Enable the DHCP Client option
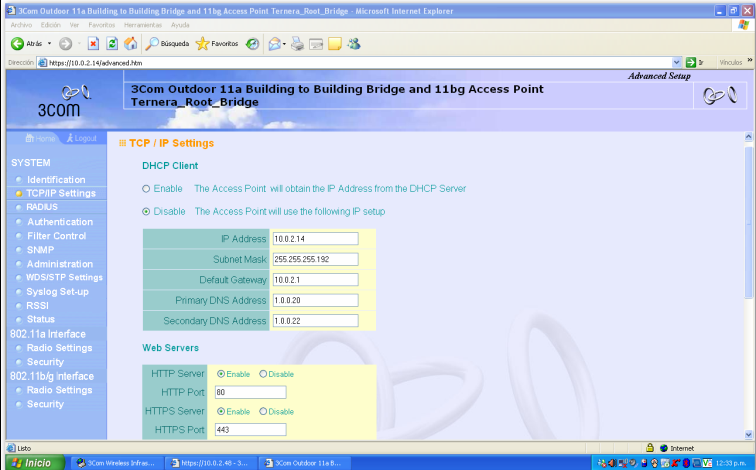This screenshot has width=756, height=470. point(147,188)
